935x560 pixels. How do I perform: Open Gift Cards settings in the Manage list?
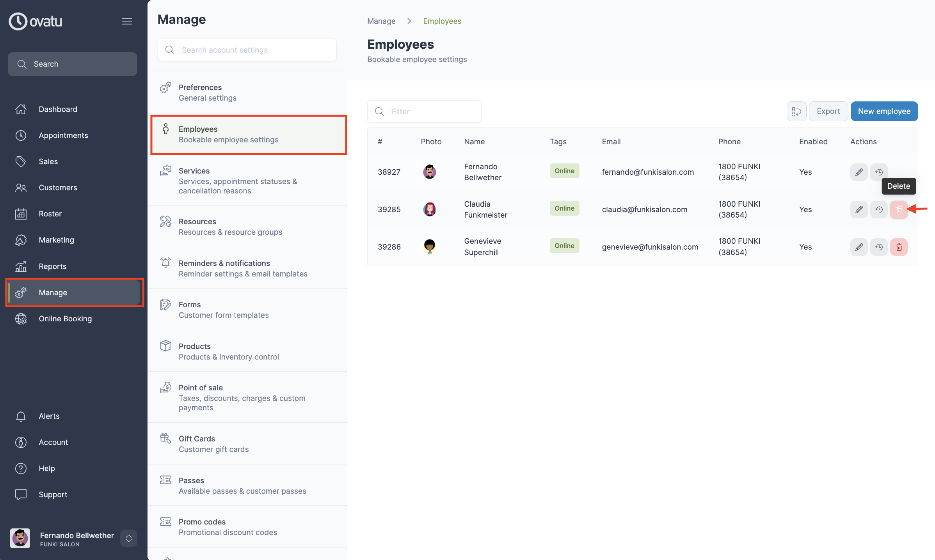click(x=213, y=443)
